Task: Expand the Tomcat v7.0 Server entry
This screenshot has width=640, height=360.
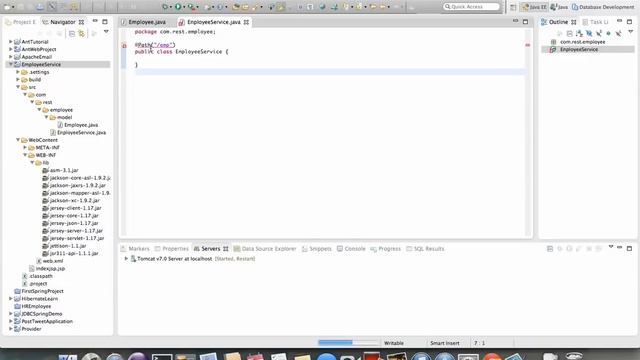Action: (126, 259)
